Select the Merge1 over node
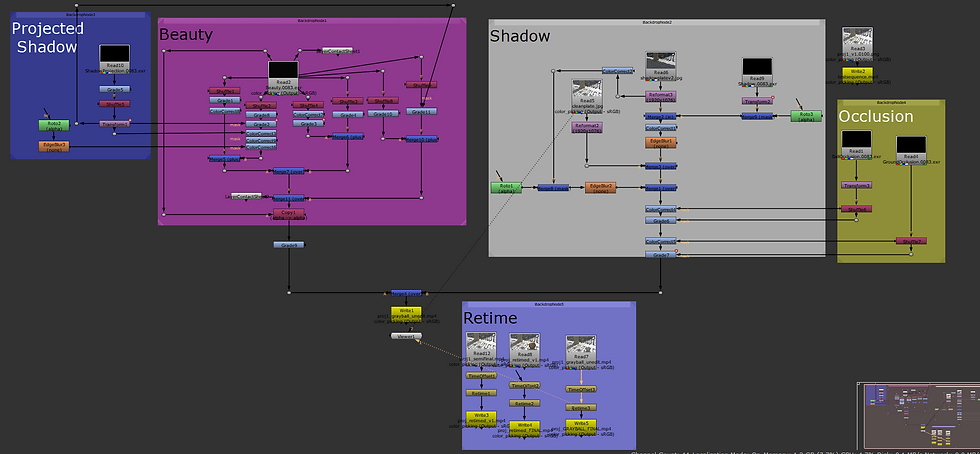This screenshot has height=454, width=980. pos(661,188)
